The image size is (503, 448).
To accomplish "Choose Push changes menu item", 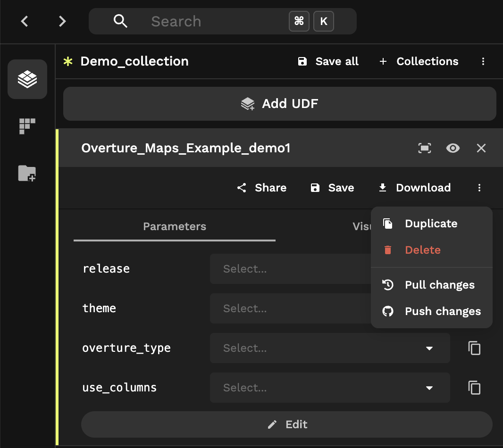I will pyautogui.click(x=431, y=311).
